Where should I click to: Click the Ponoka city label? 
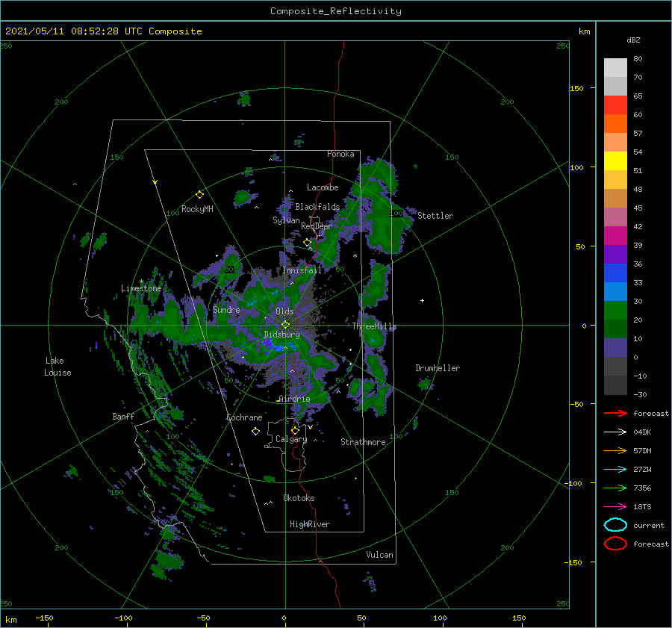[340, 154]
